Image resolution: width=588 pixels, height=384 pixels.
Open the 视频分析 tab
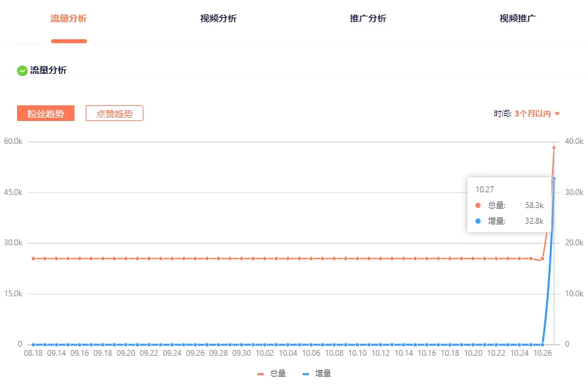tap(218, 18)
